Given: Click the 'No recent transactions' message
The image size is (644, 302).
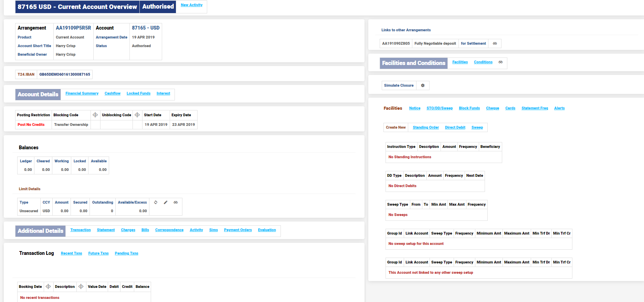Looking at the screenshot, I should coord(40,298).
